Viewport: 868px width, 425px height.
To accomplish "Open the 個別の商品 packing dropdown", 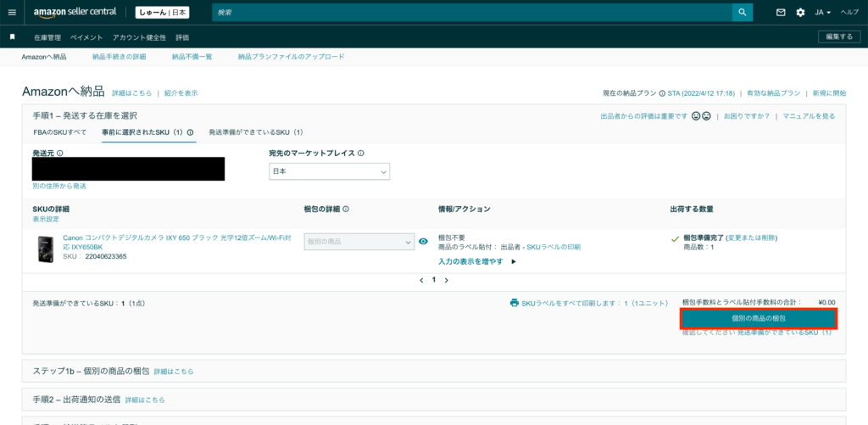I will (x=359, y=242).
